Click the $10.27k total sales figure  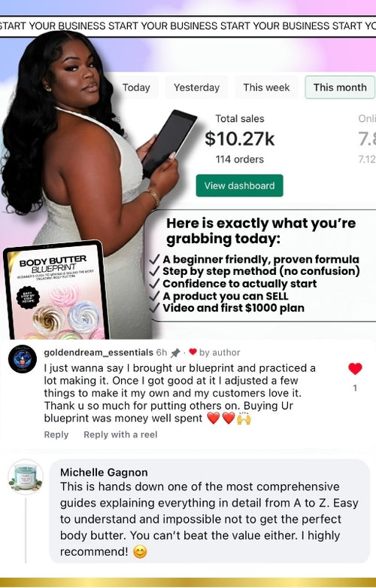(240, 139)
